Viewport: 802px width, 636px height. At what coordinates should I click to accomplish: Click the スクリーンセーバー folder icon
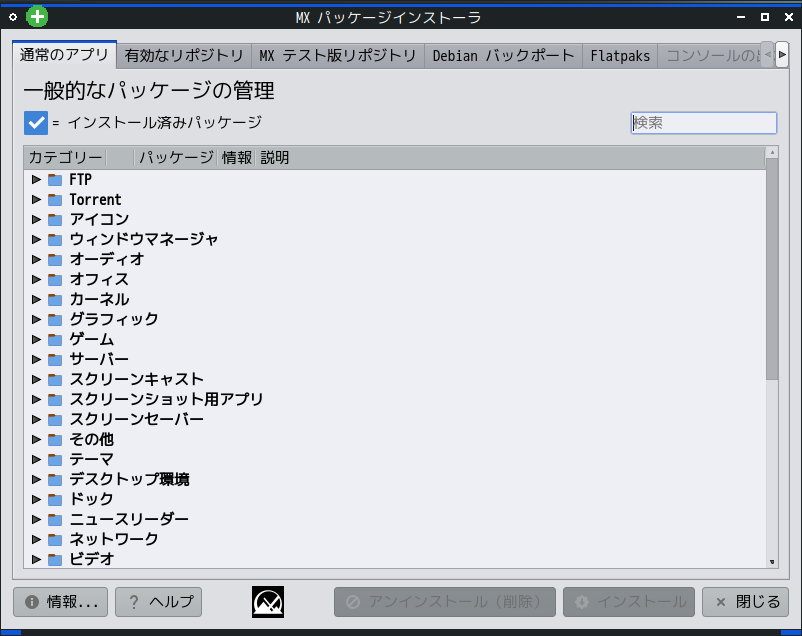55,419
